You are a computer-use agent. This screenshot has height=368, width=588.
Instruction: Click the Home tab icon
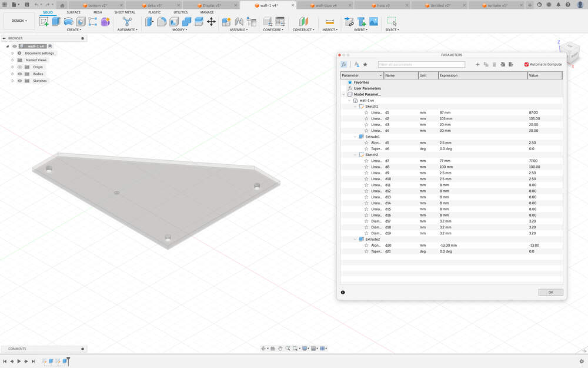click(x=62, y=5)
